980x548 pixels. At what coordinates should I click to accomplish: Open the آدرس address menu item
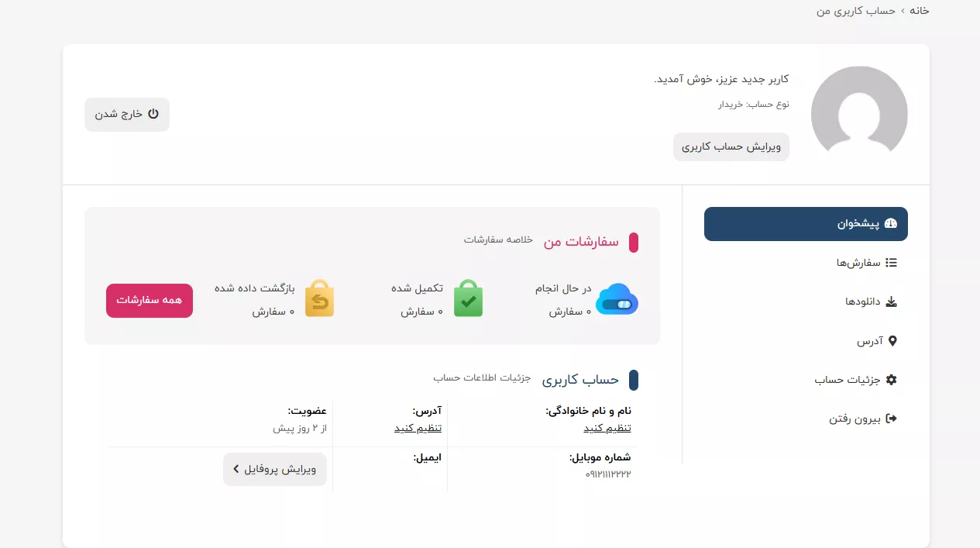806,341
